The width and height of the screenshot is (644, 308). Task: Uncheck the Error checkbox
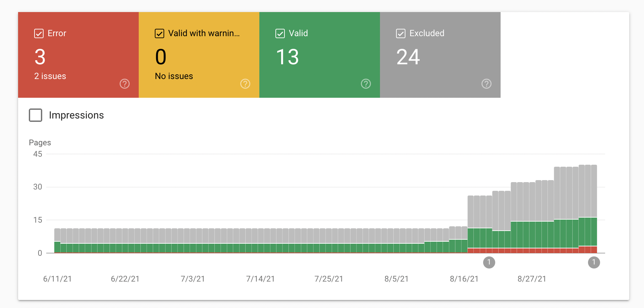39,33
